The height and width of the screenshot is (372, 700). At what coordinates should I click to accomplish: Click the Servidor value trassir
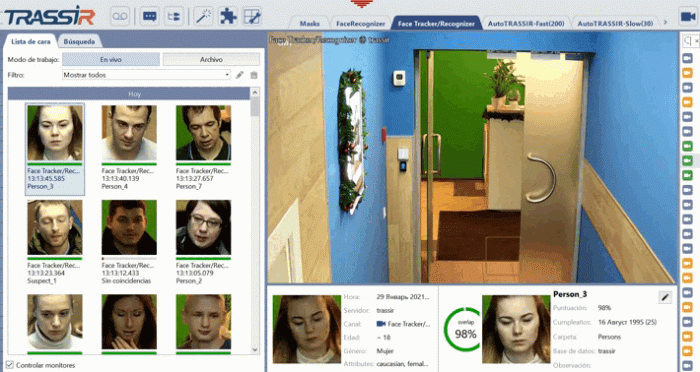(385, 310)
